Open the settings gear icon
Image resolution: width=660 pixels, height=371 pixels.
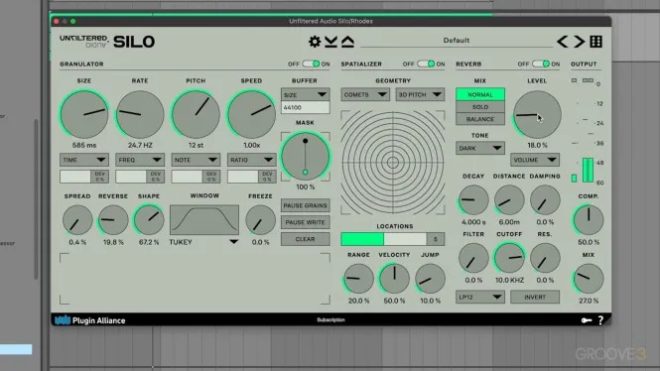pyautogui.click(x=314, y=41)
